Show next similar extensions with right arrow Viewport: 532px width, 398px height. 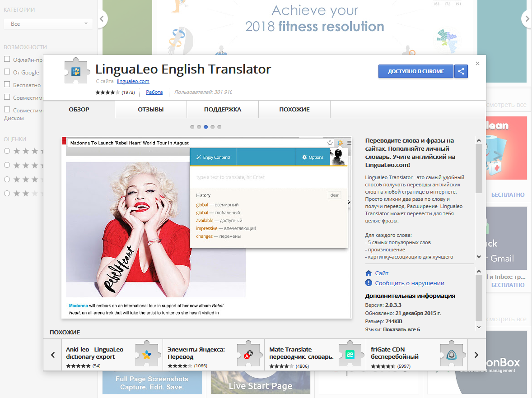[x=476, y=355]
